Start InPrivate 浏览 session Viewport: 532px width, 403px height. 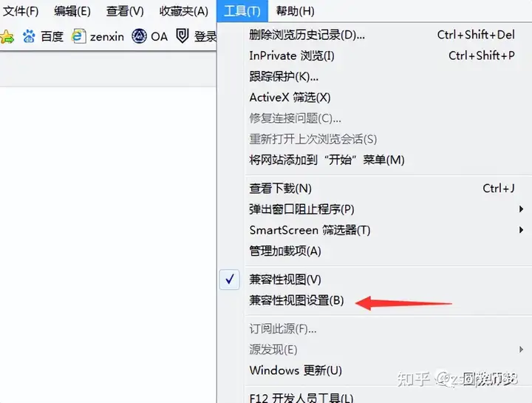tap(292, 55)
